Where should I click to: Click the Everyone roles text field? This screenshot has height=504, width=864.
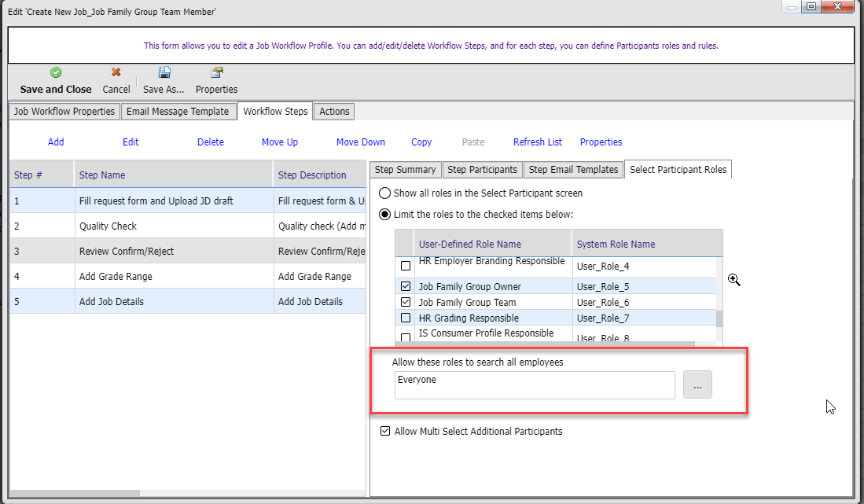pyautogui.click(x=535, y=385)
